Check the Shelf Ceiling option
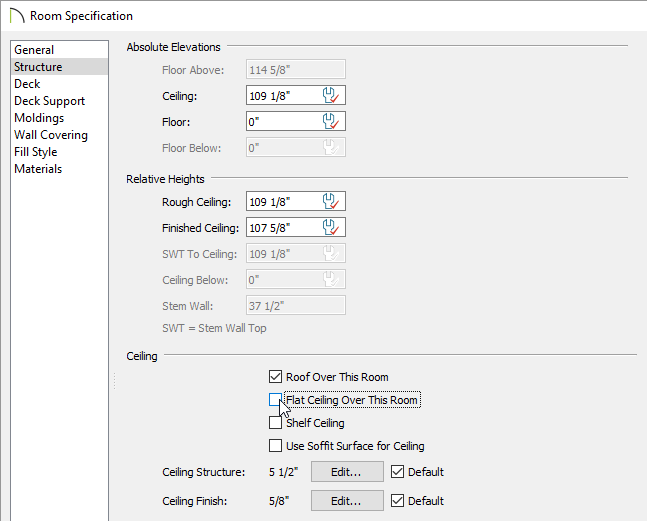Viewport: 647px width, 521px height. click(x=275, y=423)
